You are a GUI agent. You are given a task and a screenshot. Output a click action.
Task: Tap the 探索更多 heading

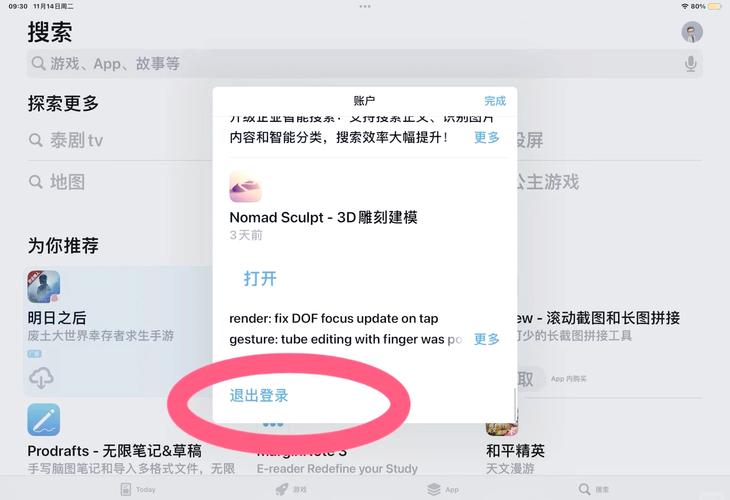coord(63,103)
